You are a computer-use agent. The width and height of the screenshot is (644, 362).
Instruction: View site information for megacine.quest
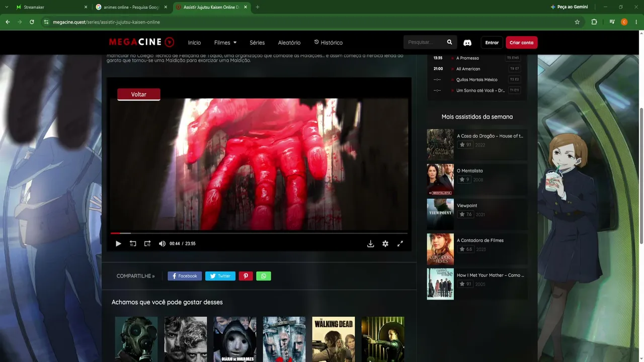46,22
